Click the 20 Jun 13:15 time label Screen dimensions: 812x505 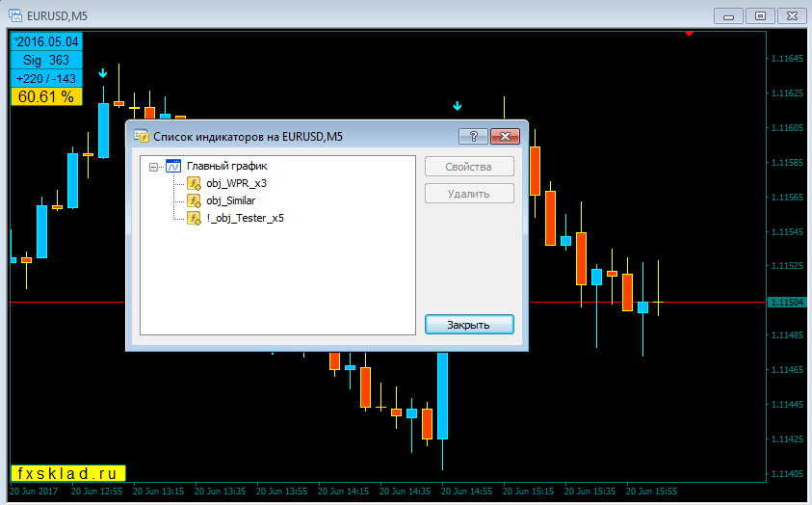pos(159,491)
